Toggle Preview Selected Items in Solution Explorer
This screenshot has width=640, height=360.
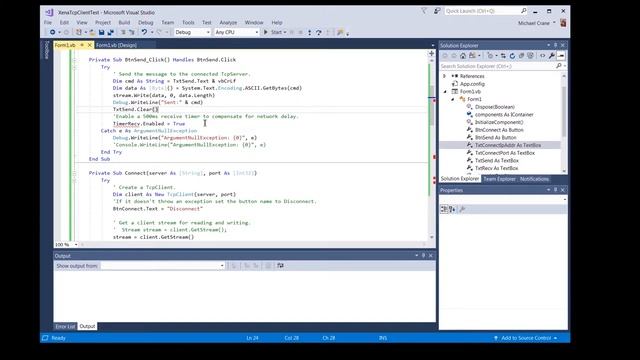click(561, 56)
